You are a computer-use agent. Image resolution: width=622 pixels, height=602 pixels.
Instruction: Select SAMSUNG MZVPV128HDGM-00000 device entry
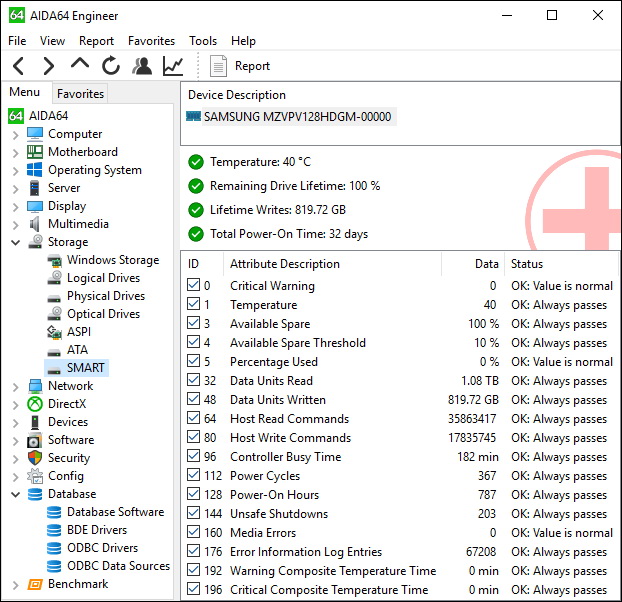click(x=298, y=117)
